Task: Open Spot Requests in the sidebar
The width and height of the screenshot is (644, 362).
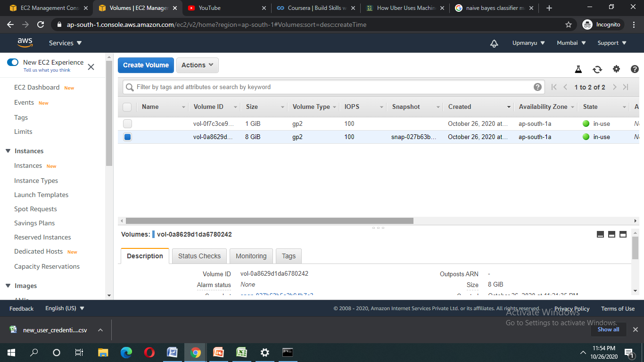Action: pos(35,209)
